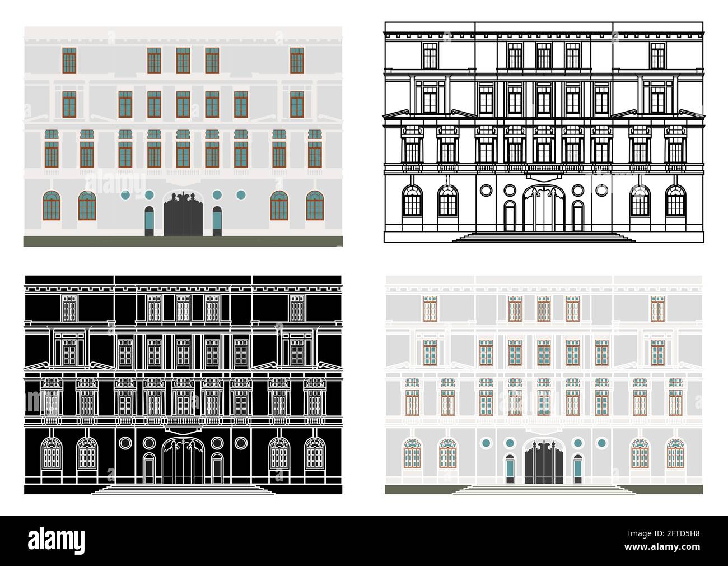Viewport: 728px width, 566px height.
Task: Select the black outline building drawing
Action: [x=544, y=132]
